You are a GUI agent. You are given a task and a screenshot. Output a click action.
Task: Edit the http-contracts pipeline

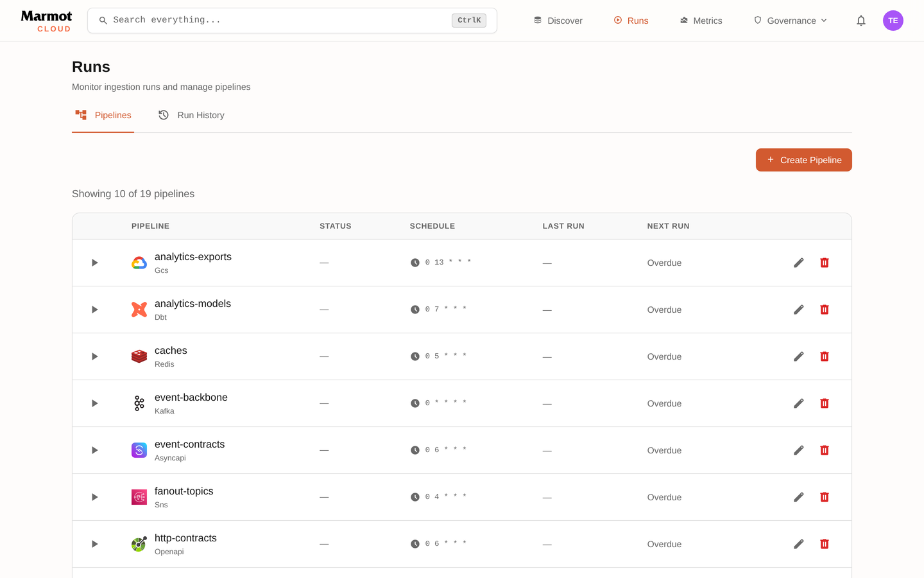[x=799, y=544]
